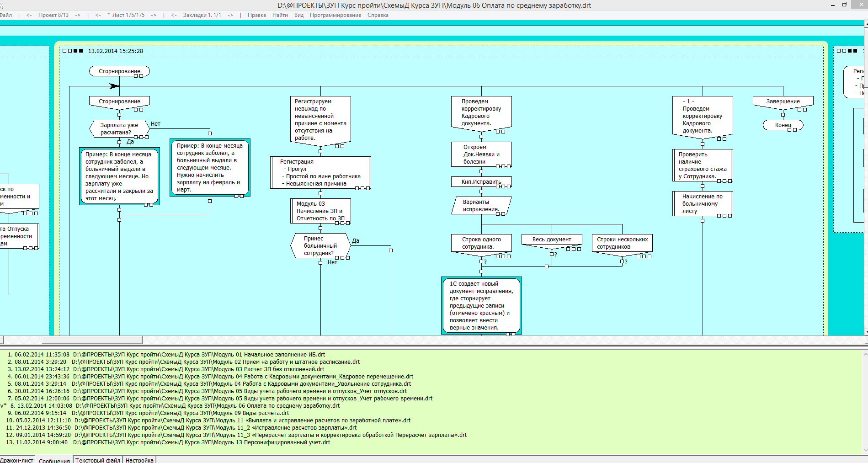Select the Принес больничный сотрудник? question
The image size is (868, 463).
click(x=320, y=246)
